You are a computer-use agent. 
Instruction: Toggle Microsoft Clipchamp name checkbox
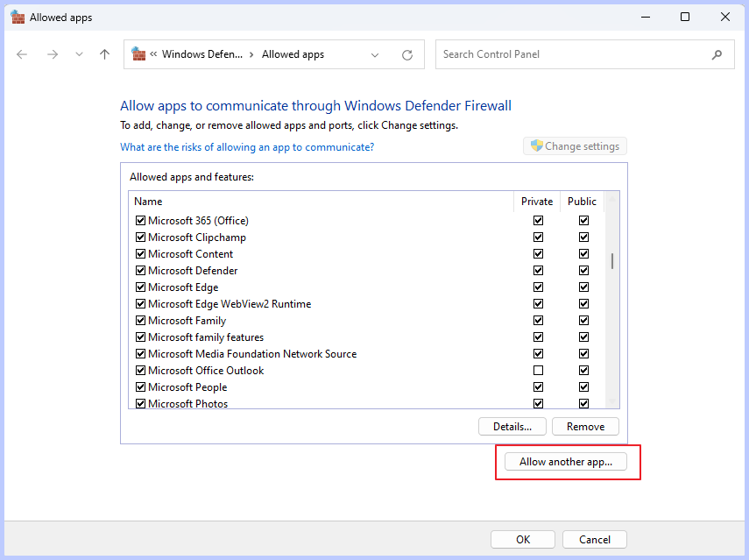[x=140, y=237]
